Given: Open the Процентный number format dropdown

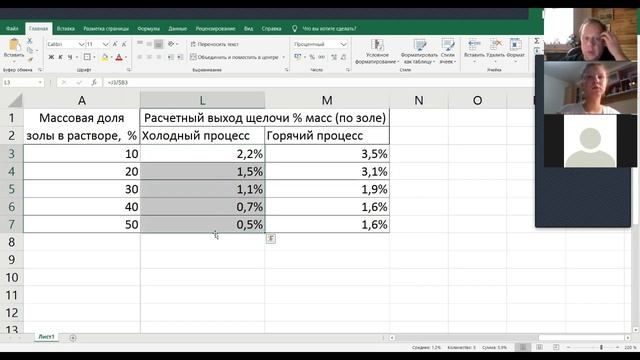Looking at the screenshot, I should (x=343, y=44).
